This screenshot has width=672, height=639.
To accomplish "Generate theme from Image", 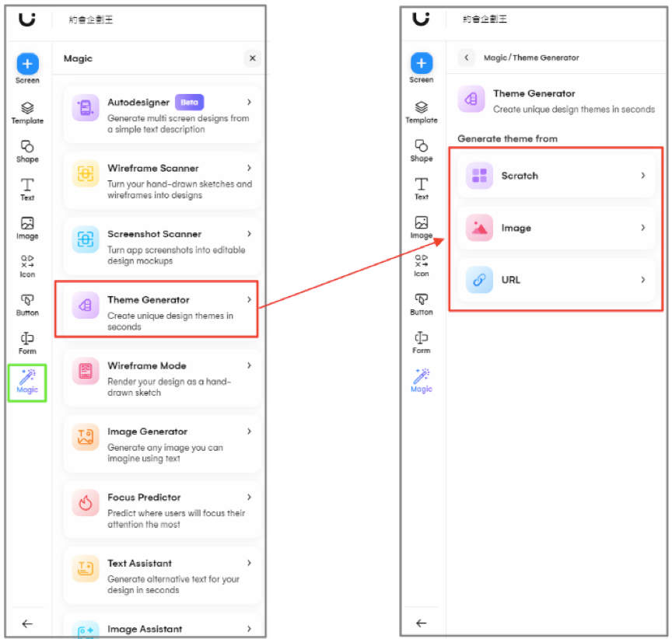I will point(556,228).
